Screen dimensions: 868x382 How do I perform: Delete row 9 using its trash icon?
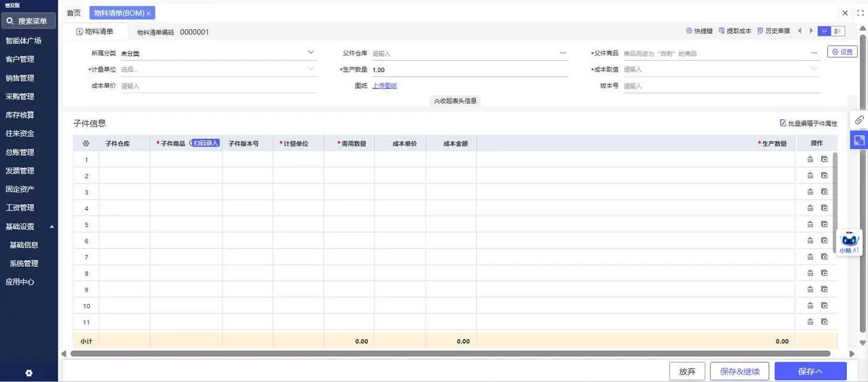click(x=810, y=289)
